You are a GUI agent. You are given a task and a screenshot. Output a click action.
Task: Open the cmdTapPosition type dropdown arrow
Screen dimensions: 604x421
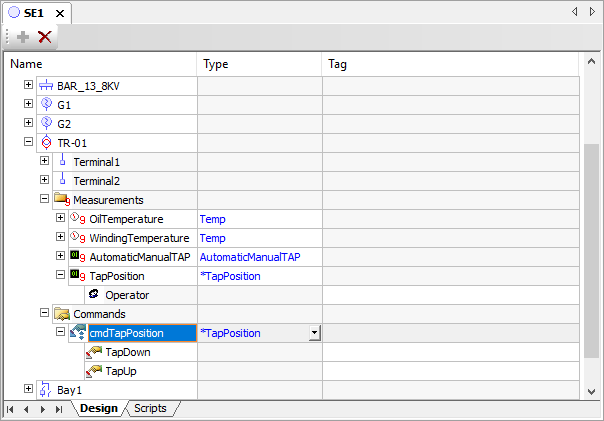pos(314,333)
